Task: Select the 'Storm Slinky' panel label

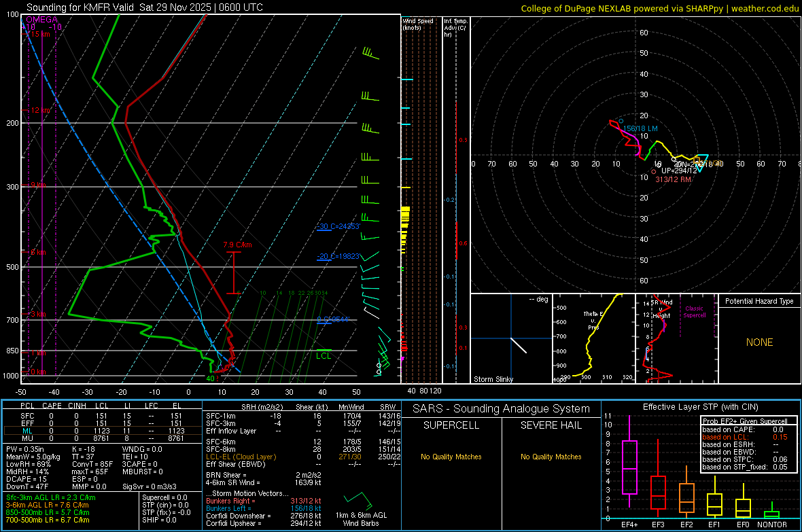Action: click(493, 379)
